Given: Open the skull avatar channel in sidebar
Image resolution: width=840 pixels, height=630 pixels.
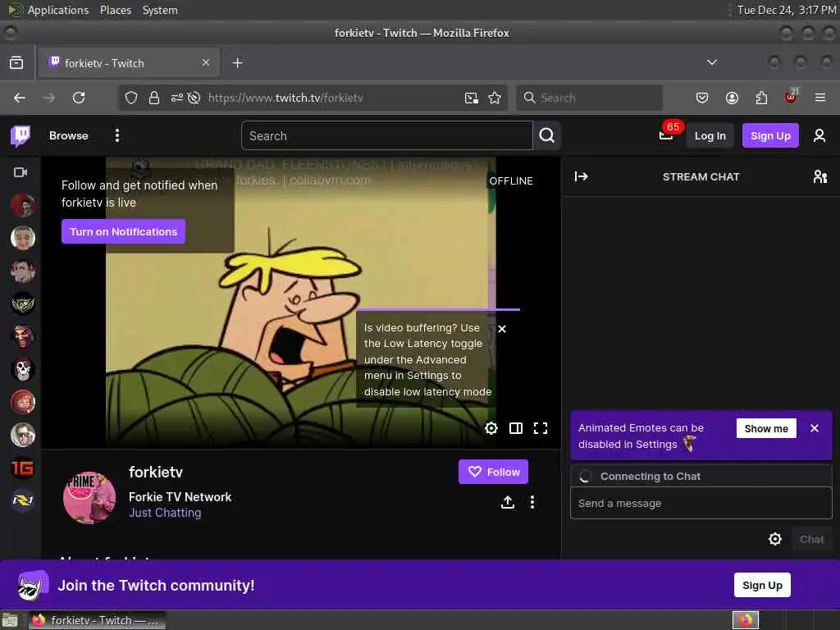Looking at the screenshot, I should pos(23,369).
